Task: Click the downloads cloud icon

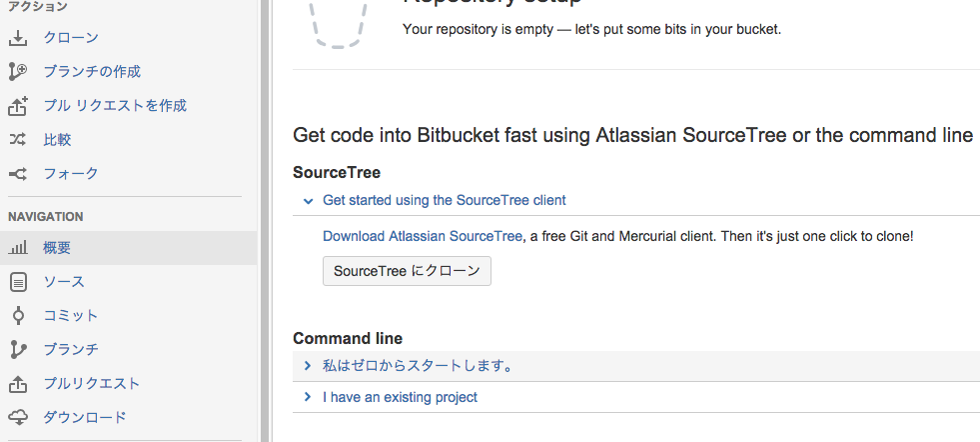Action: [x=18, y=418]
